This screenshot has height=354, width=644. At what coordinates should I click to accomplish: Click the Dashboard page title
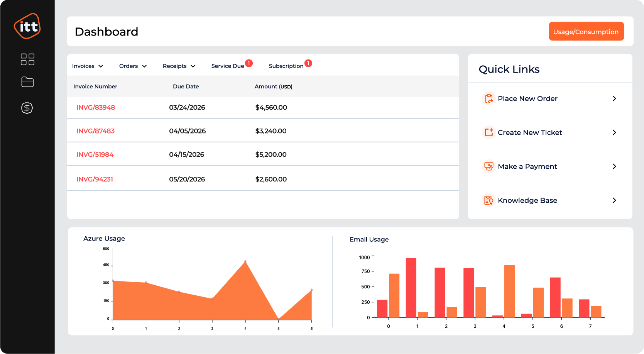[106, 32]
